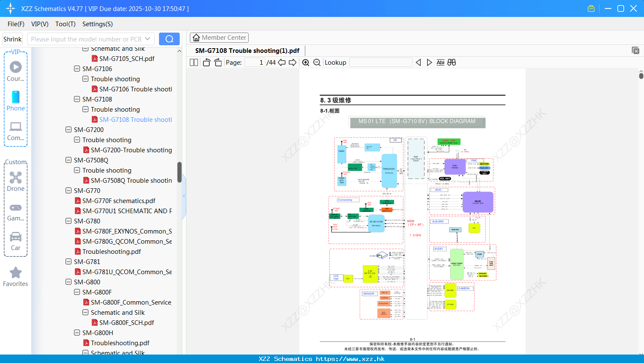Click the page number field
The width and height of the screenshot is (644, 363).
255,62
